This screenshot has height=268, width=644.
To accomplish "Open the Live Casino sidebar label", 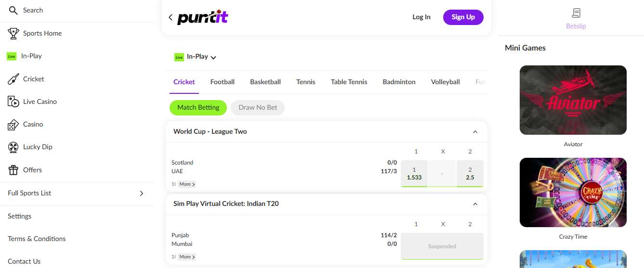I will [x=40, y=102].
